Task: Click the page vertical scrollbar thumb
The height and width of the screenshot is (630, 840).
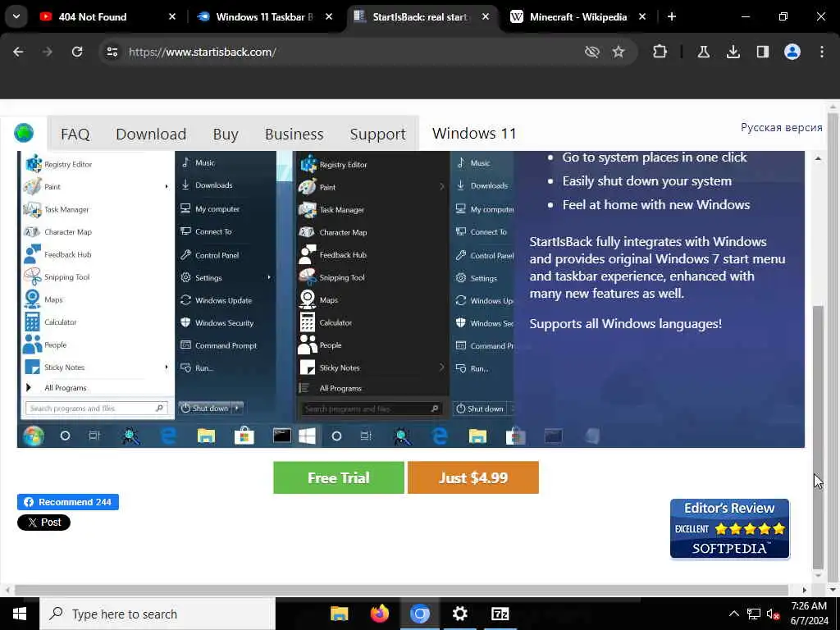Action: (818, 436)
